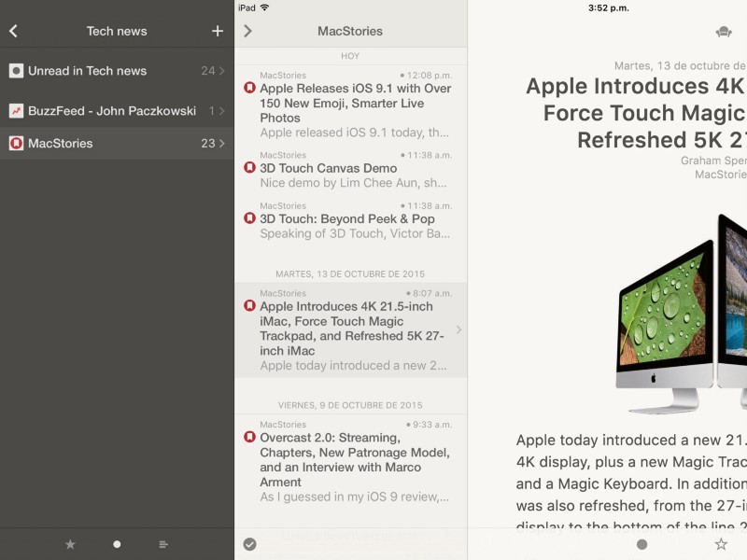
Task: Tap the HOY section header
Action: click(x=350, y=56)
